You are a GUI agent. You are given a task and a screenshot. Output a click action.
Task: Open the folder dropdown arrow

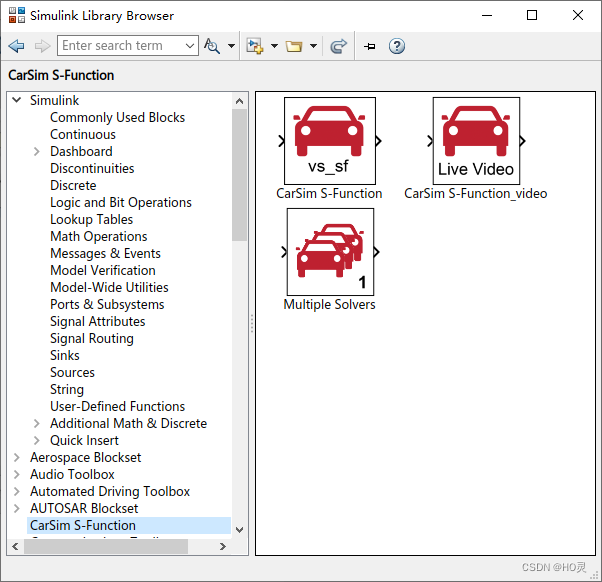[313, 46]
